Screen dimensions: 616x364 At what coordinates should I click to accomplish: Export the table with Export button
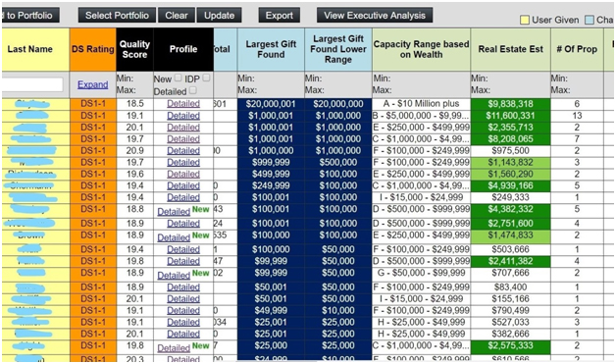pos(280,16)
